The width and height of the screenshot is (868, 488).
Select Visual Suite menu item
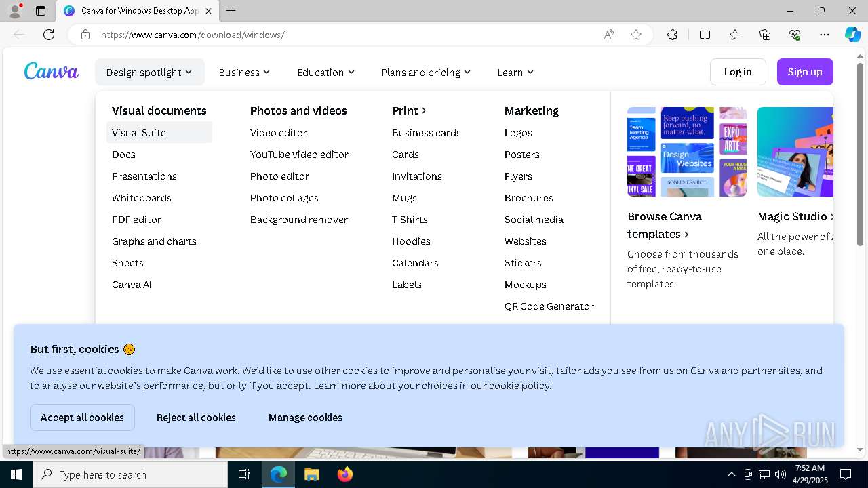click(159, 133)
